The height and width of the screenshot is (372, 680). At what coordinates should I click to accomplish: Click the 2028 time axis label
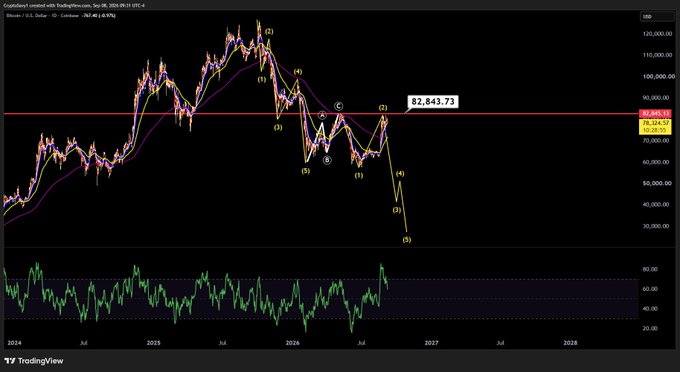pos(570,343)
